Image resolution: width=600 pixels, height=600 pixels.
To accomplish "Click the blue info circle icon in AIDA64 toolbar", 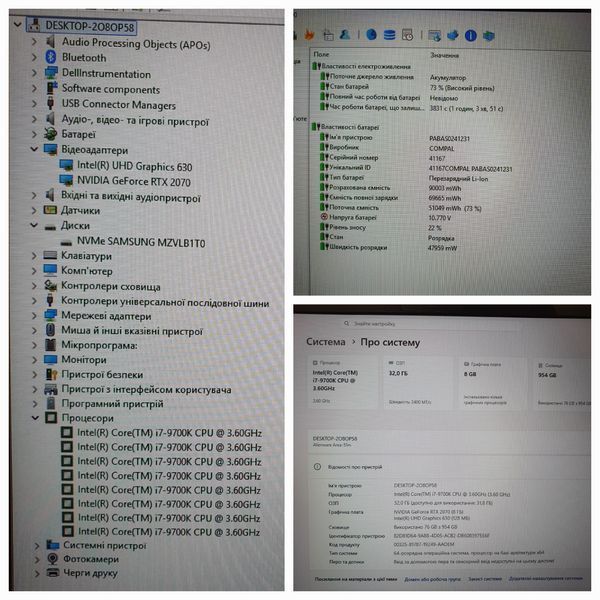I will (471, 36).
